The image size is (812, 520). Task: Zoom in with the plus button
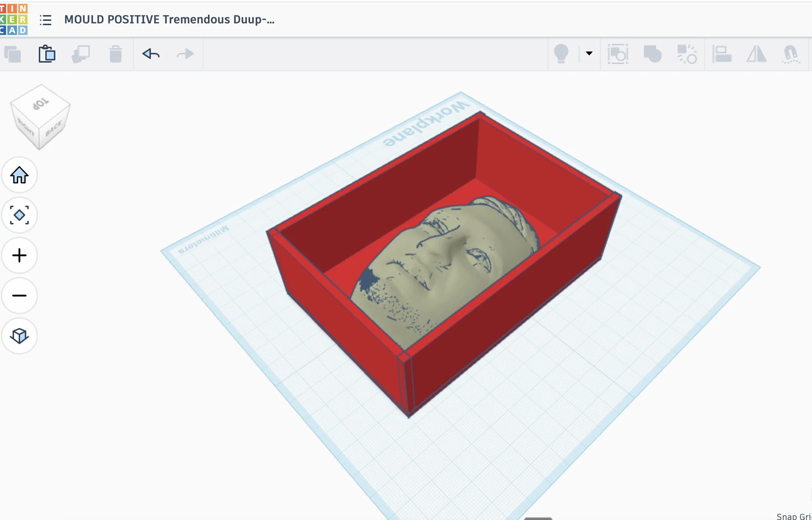[19, 256]
